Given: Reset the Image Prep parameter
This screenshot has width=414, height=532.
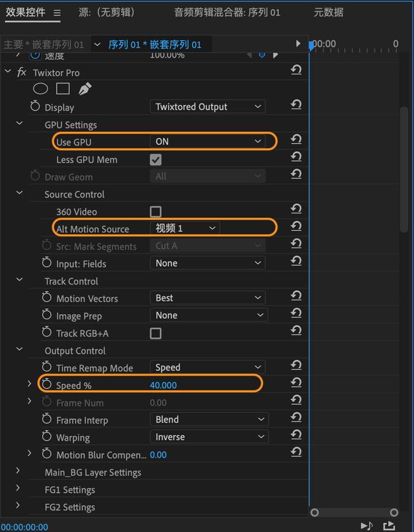Looking at the screenshot, I should point(296,313).
